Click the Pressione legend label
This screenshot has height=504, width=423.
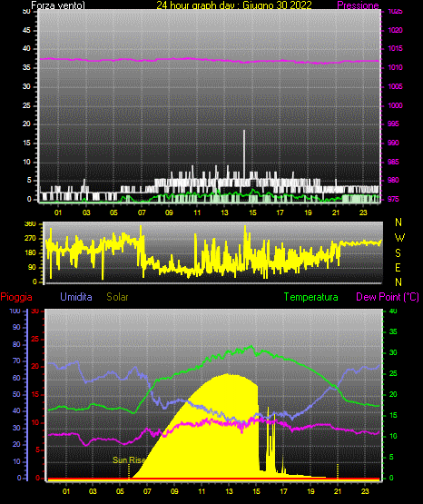click(358, 5)
